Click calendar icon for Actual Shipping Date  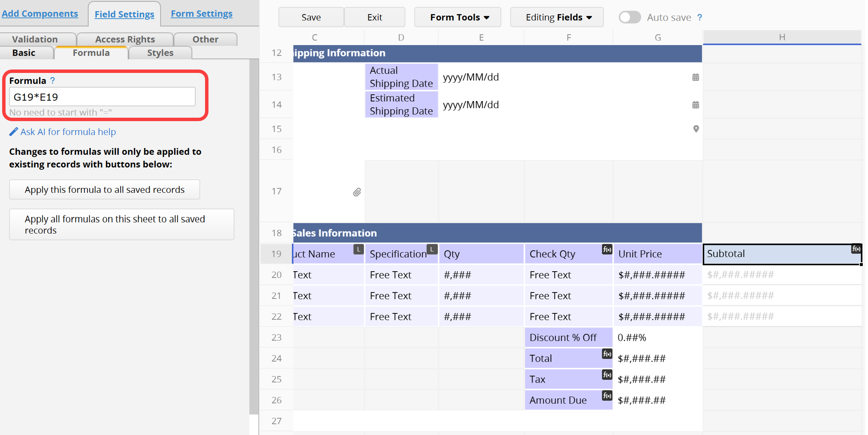[x=695, y=77]
